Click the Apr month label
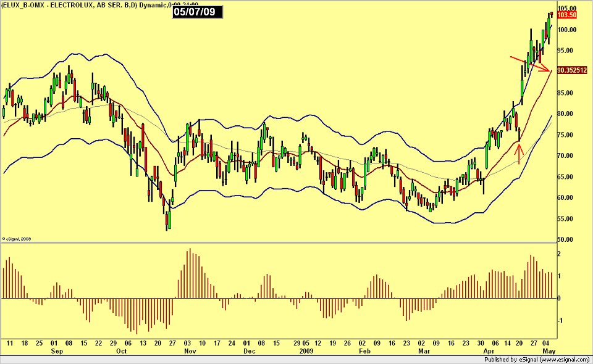The height and width of the screenshot is (364, 593). pos(489,351)
